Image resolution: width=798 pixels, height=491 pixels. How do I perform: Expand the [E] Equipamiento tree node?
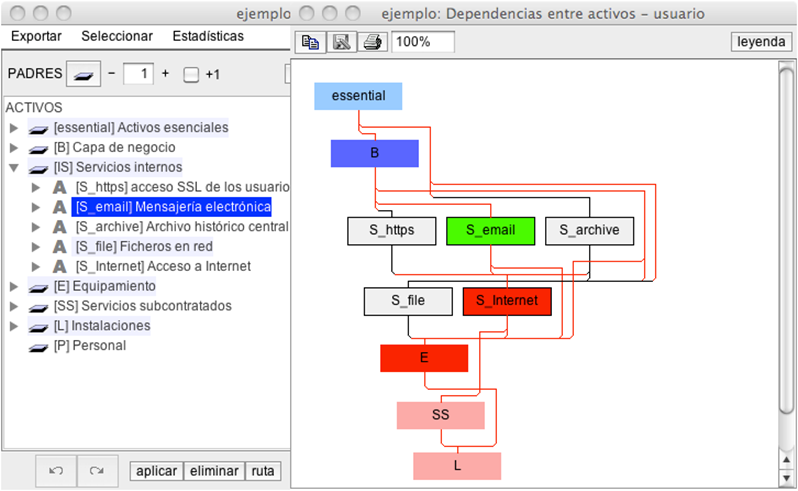click(x=14, y=287)
